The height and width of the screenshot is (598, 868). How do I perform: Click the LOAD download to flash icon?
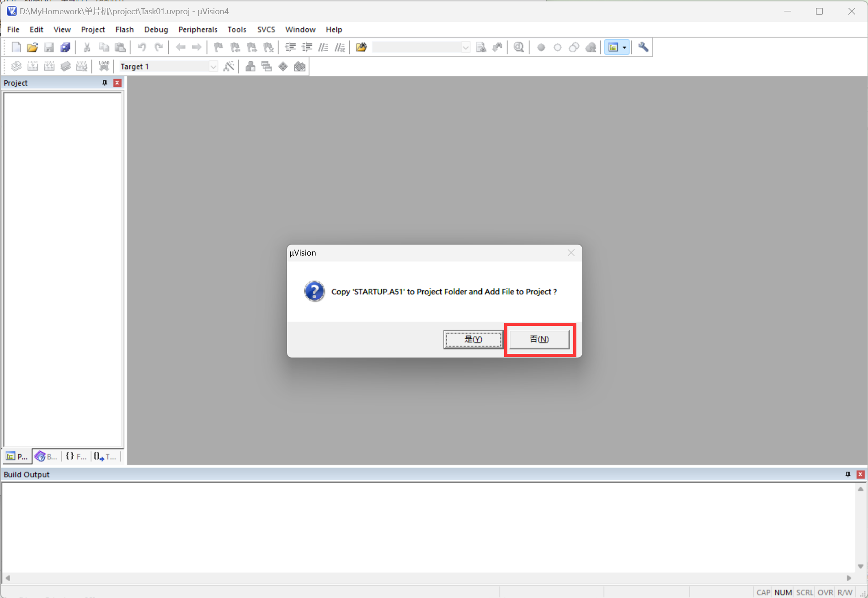[x=104, y=66]
